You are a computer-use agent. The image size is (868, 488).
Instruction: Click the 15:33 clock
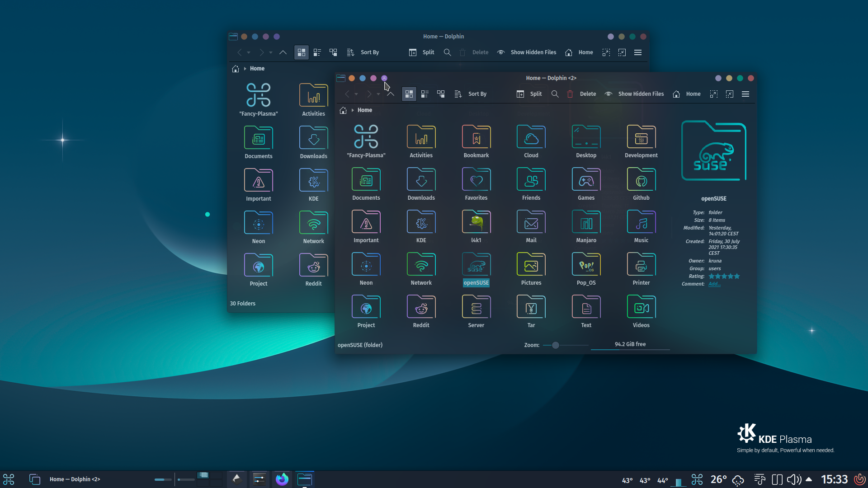[834, 479]
